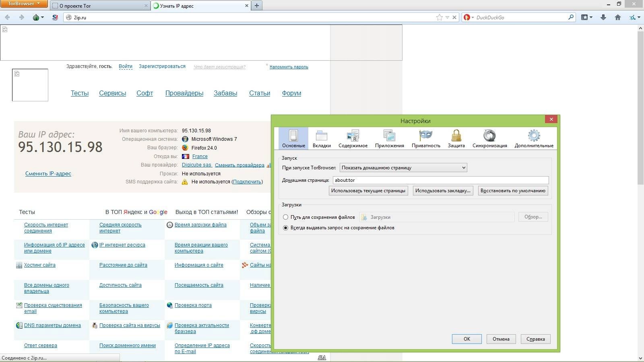Click 'Сменить провайдера' link
Viewport: 644px width, 362px height.
pos(239,165)
